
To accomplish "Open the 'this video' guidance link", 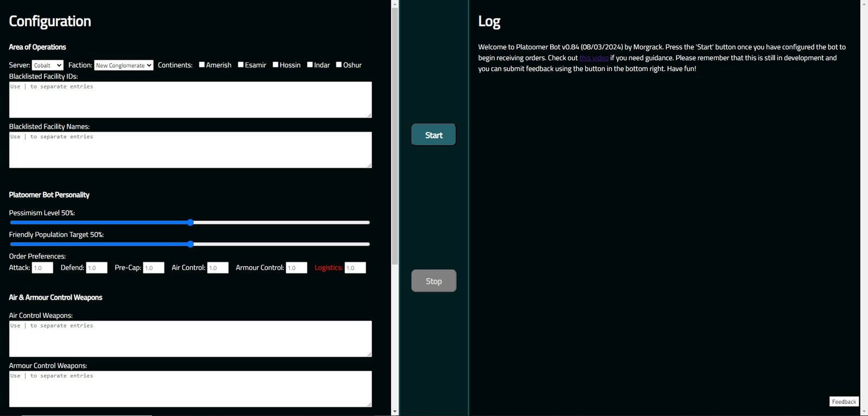I will 593,58.
